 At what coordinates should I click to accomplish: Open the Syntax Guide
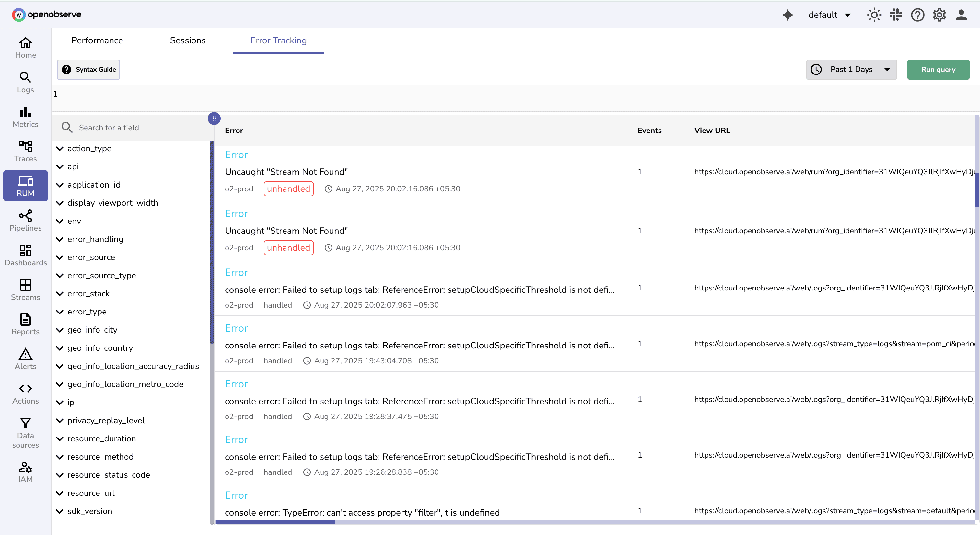coord(88,69)
